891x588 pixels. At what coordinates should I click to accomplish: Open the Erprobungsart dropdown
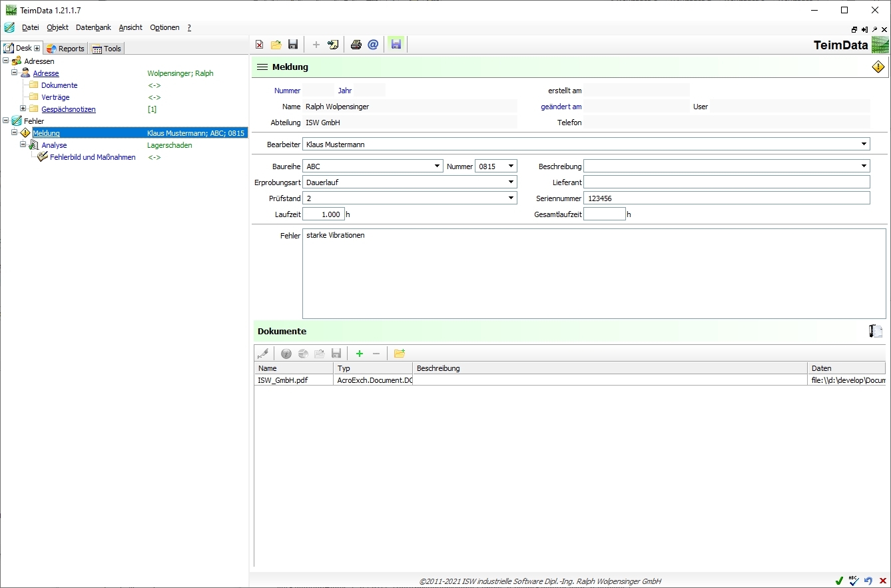511,182
